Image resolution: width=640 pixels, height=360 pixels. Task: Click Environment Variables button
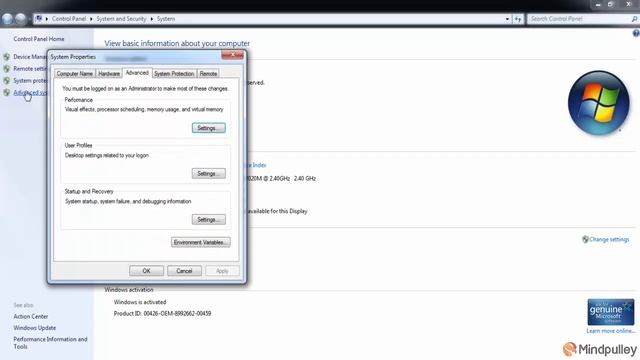200,242
